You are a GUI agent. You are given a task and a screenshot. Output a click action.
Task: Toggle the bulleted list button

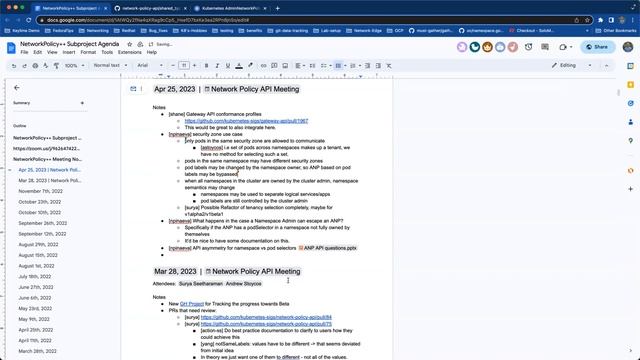point(338,66)
